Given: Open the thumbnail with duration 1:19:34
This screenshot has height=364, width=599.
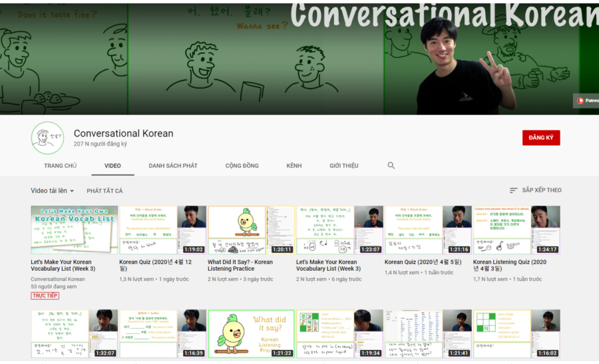Looking at the screenshot, I should click(339, 334).
